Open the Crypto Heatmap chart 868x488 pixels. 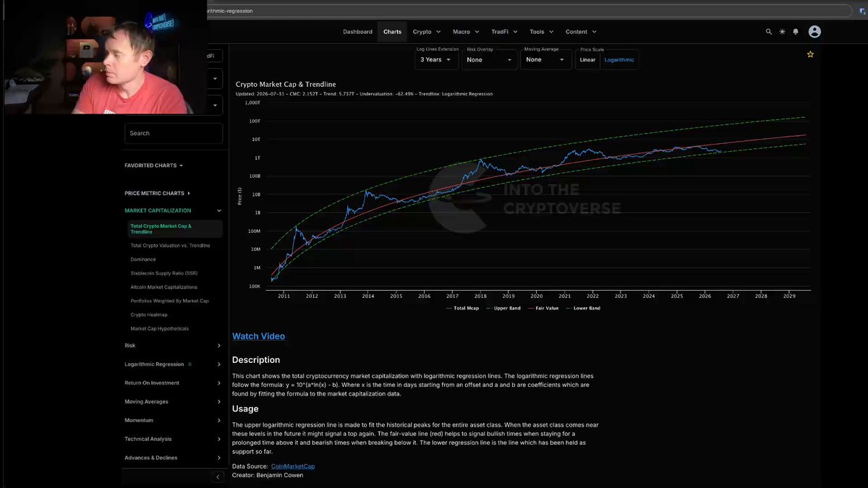pos(149,314)
